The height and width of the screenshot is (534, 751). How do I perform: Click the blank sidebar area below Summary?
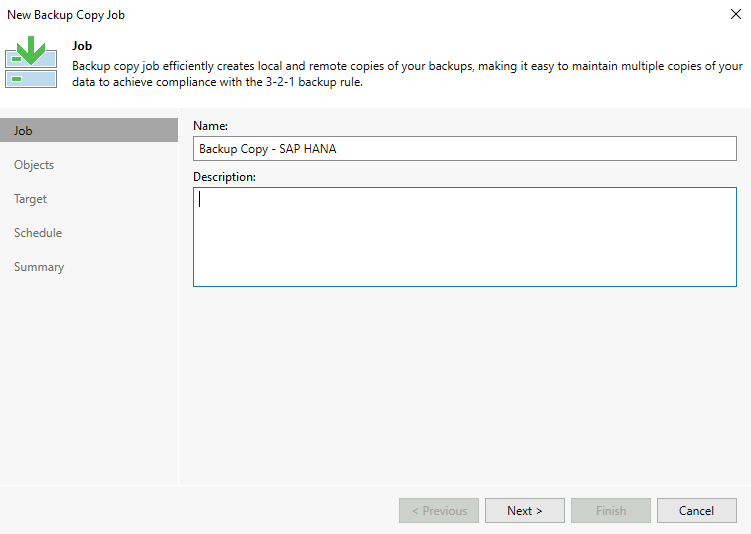89,380
